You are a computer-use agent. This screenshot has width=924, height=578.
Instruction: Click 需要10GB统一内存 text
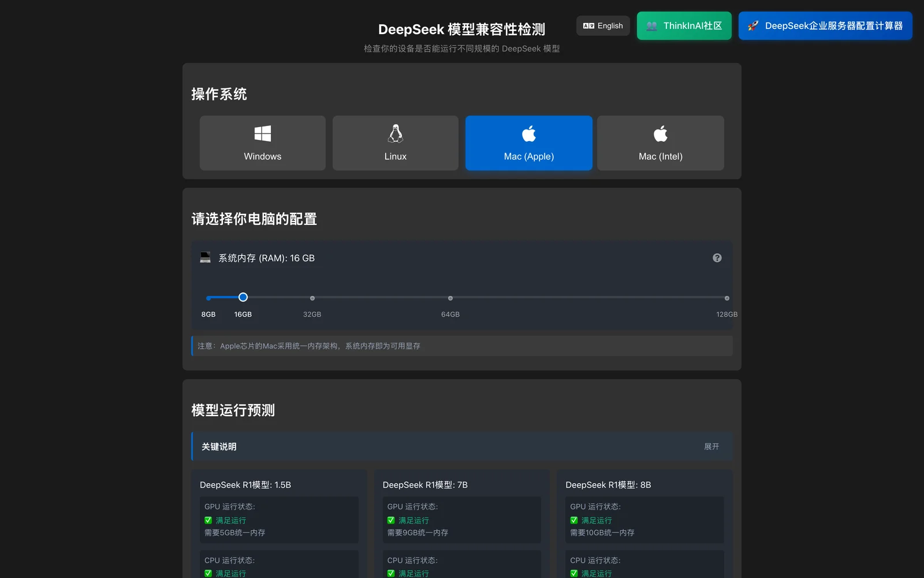point(602,533)
